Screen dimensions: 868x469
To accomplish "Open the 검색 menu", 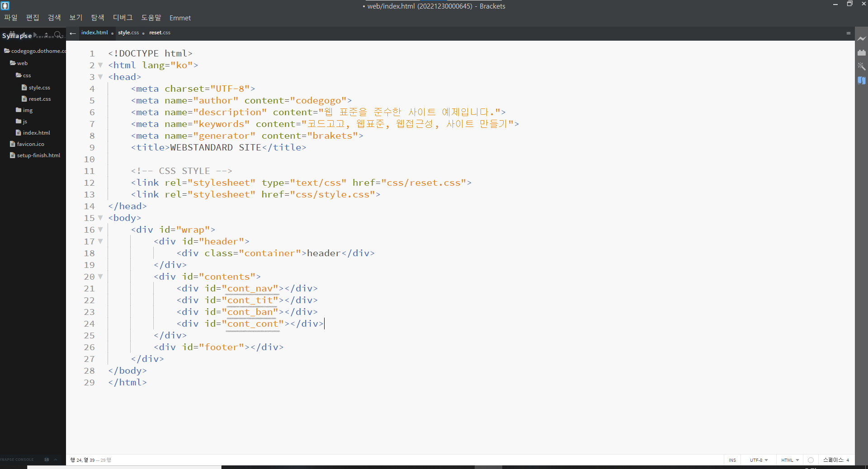I will click(x=54, y=18).
